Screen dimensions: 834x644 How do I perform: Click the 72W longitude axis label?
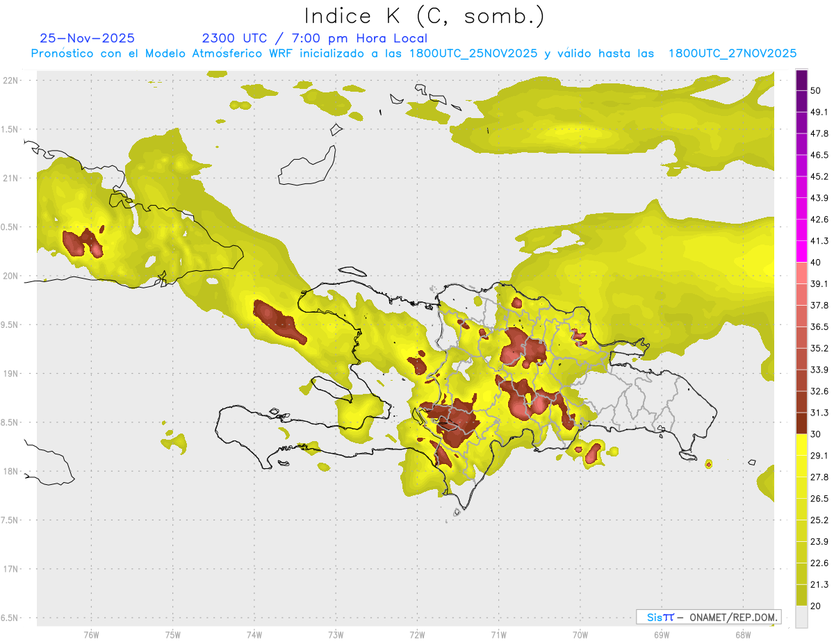coord(417,634)
